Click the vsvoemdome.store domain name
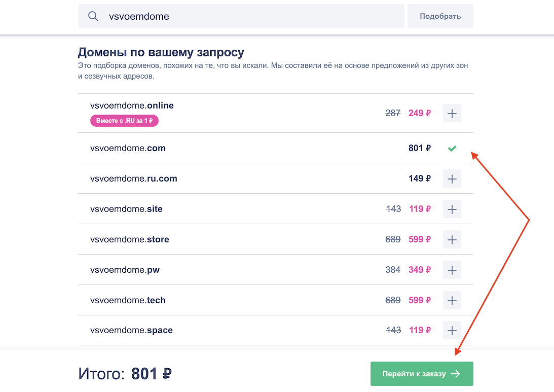The width and height of the screenshot is (554, 392). click(x=129, y=239)
